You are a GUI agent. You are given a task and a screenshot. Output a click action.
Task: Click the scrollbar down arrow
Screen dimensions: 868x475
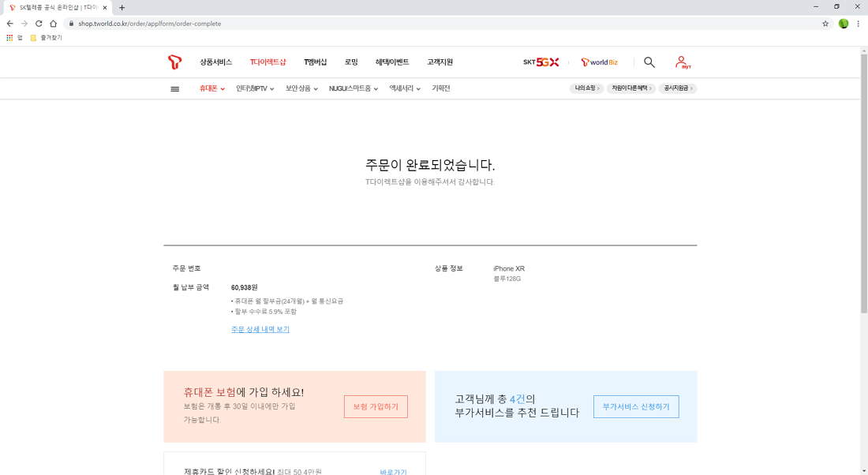pyautogui.click(x=863, y=471)
